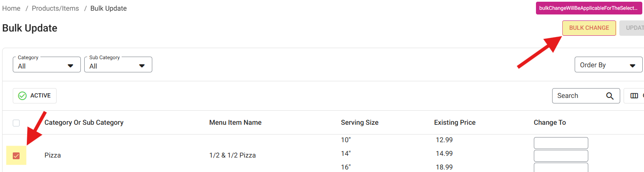Expand the Sub Category dropdown
The width and height of the screenshot is (644, 172).
[118, 65]
